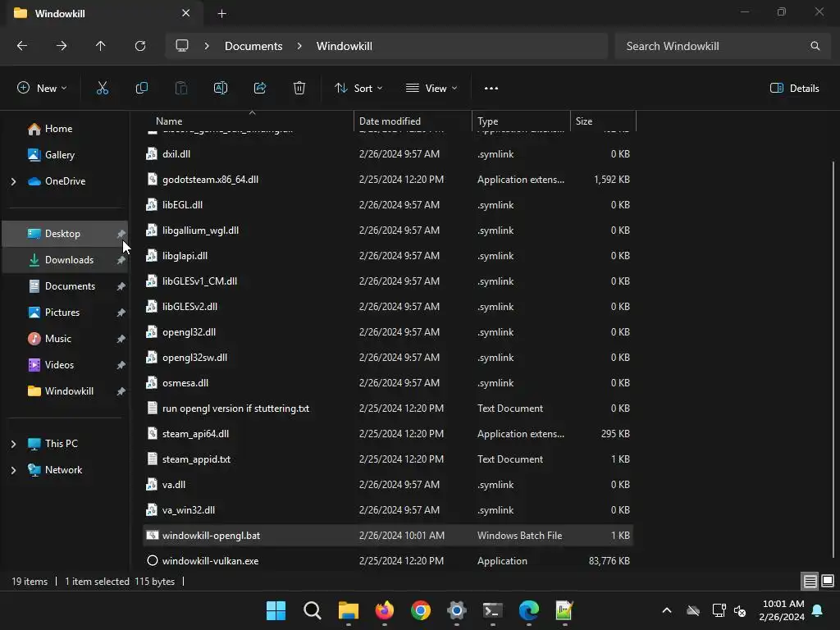
Task: Open Microsoft Edge from the taskbar
Action: click(529, 610)
